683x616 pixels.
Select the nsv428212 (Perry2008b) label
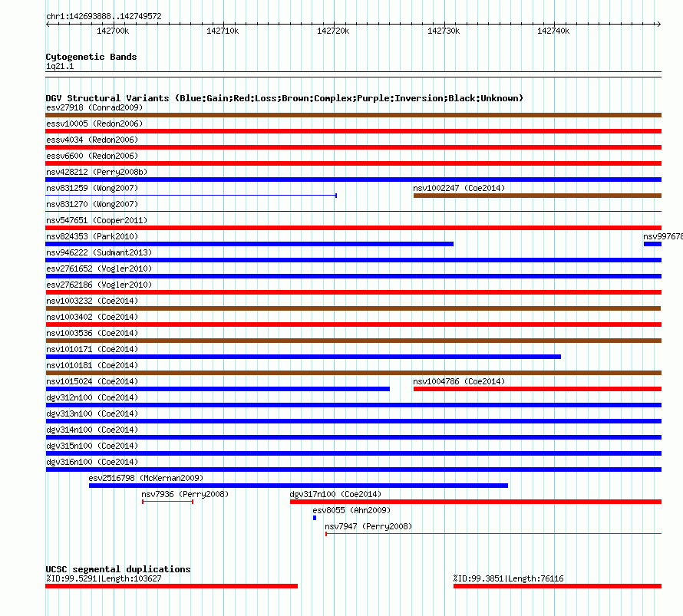97,172
